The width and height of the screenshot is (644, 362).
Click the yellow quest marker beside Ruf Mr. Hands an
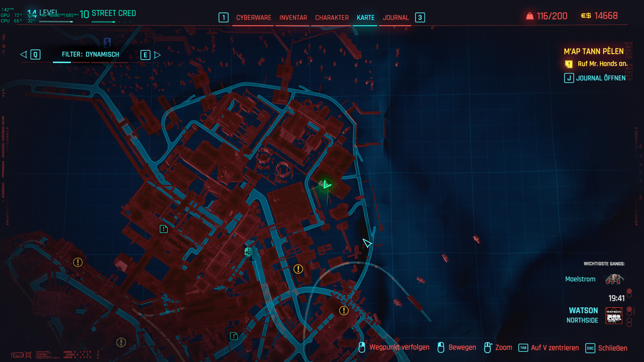pos(569,64)
